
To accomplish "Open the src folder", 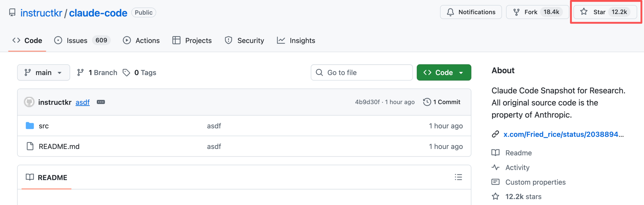I will (44, 126).
